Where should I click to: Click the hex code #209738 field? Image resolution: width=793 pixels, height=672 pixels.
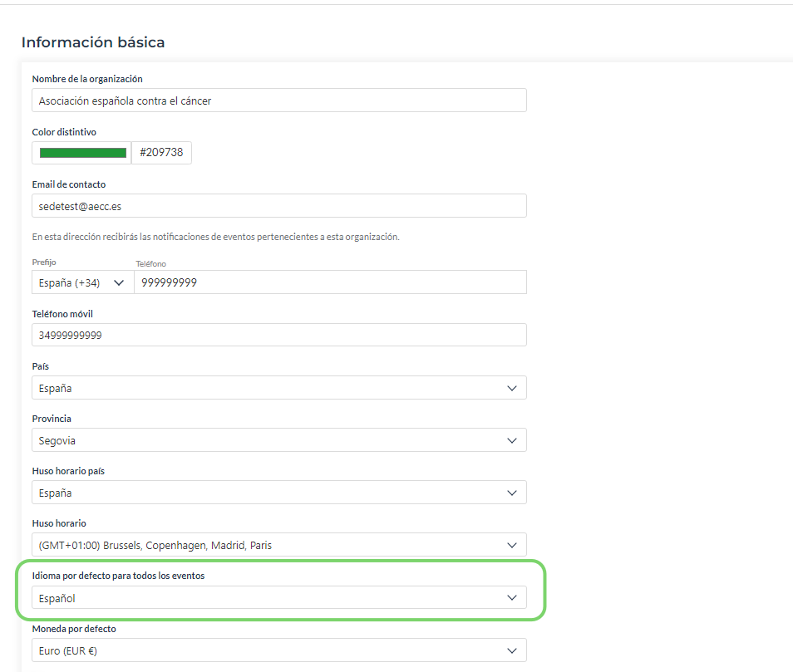tap(161, 153)
